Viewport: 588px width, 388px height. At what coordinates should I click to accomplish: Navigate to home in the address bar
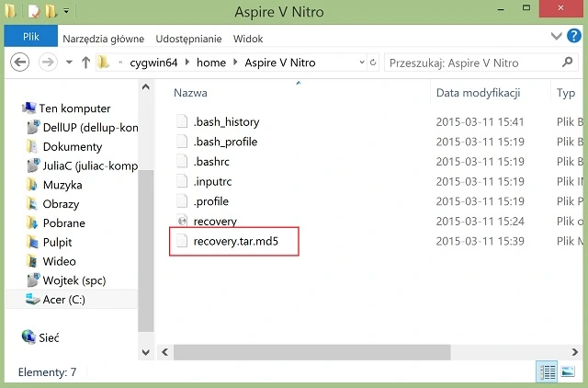click(x=211, y=63)
